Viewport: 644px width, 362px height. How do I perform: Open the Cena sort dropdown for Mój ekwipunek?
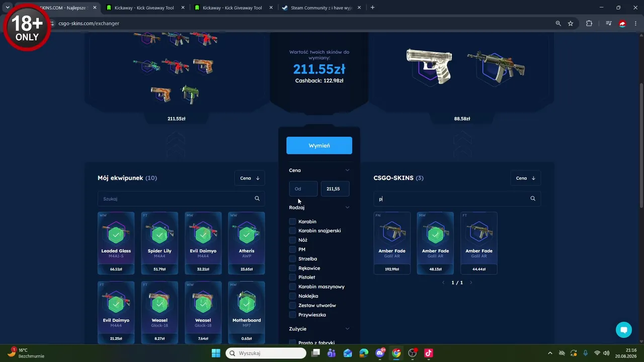[250, 178]
